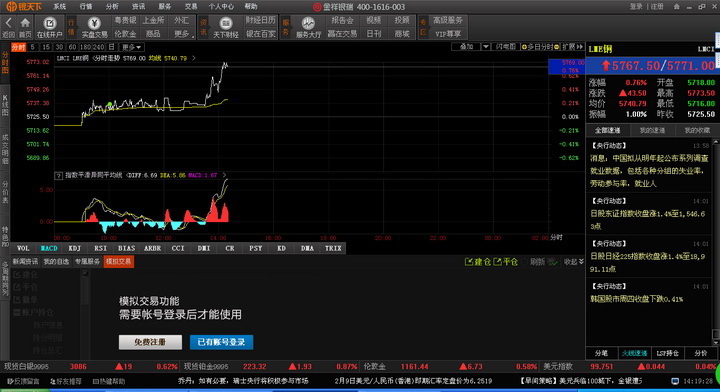The width and height of the screenshot is (720, 392).
Task: Select the 60-minute period toggle
Action: point(72,47)
